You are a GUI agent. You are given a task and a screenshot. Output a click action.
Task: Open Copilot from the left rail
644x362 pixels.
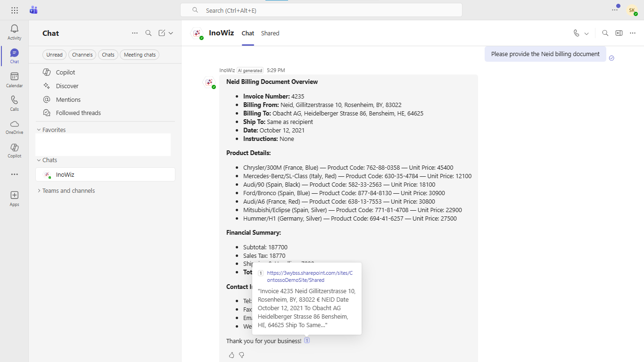[14, 150]
